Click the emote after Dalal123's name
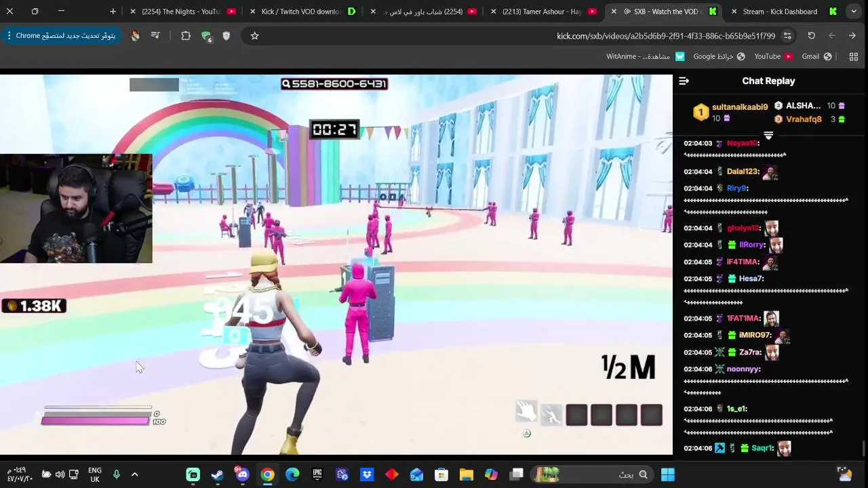The width and height of the screenshot is (868, 488). [770, 172]
